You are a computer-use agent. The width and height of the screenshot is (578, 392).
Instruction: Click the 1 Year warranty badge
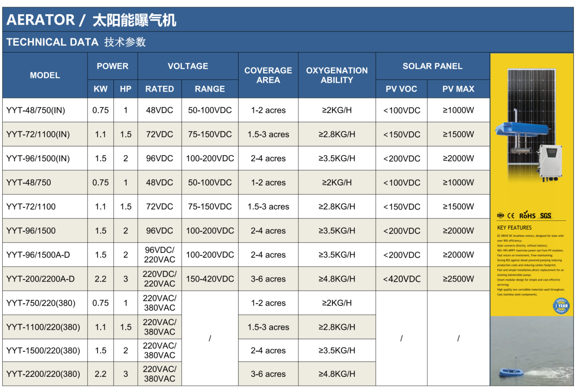[562, 305]
